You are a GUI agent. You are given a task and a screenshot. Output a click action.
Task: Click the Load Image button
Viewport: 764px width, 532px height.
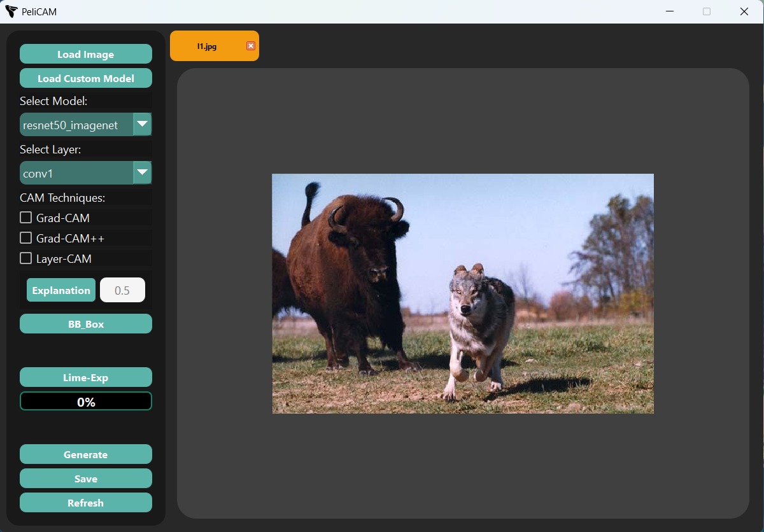85,53
